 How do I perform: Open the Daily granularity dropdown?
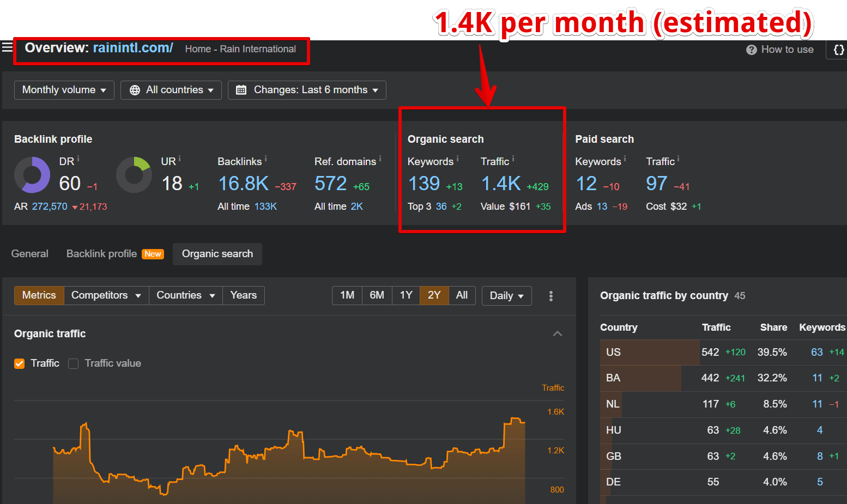coord(507,296)
